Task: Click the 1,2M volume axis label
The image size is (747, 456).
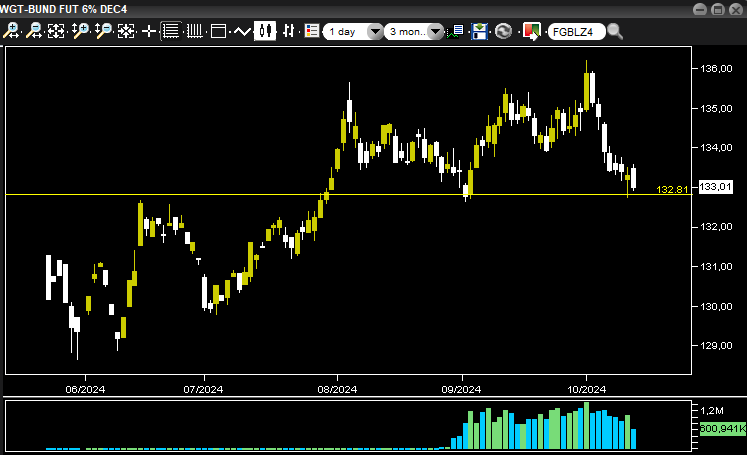Action: point(712,411)
